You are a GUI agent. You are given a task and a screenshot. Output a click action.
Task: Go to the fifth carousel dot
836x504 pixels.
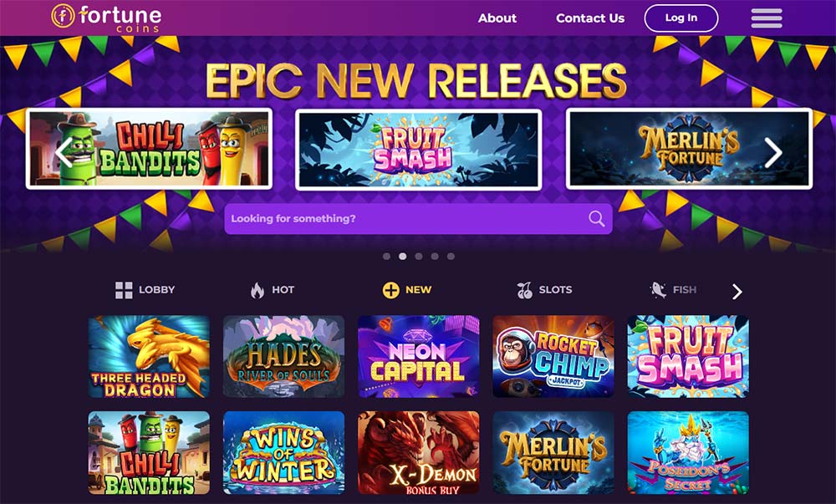451,257
